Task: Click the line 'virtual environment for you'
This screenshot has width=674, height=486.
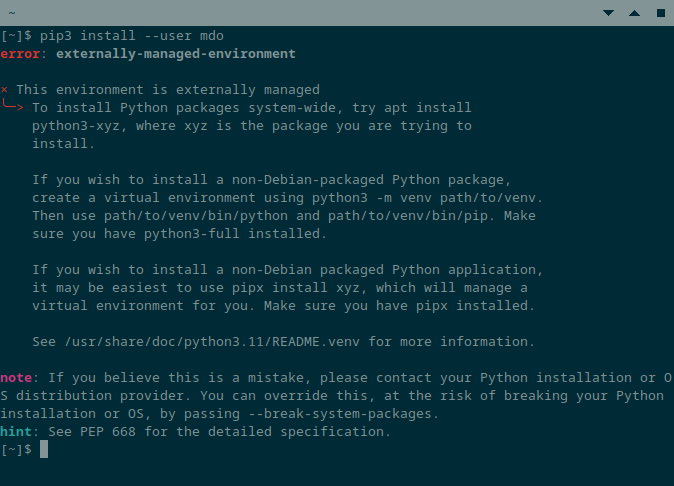Action: (283, 306)
